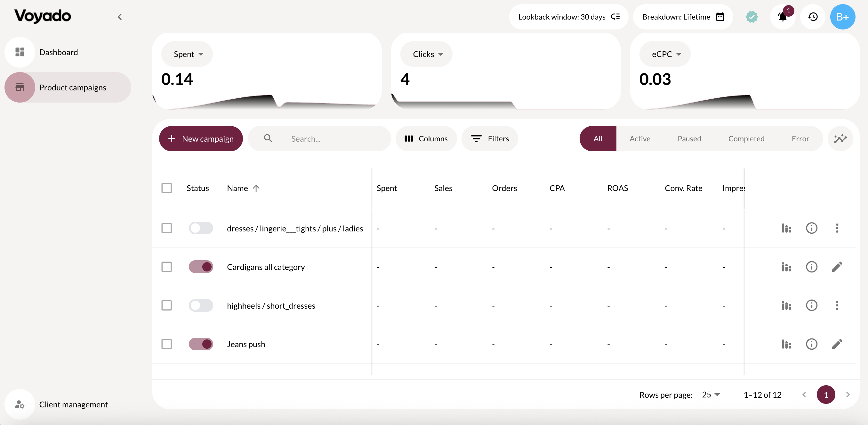The height and width of the screenshot is (425, 868).
Task: Disable the Cardigans all category status toggle
Action: tap(200, 266)
